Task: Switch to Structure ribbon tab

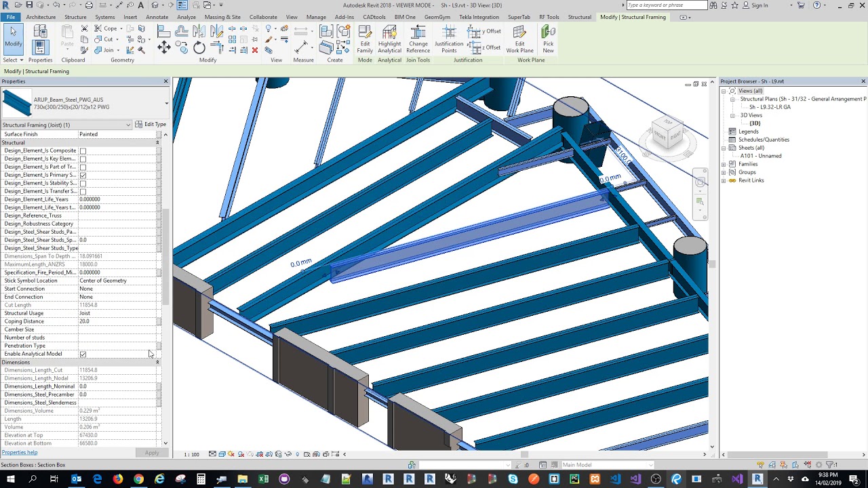Action: [75, 17]
